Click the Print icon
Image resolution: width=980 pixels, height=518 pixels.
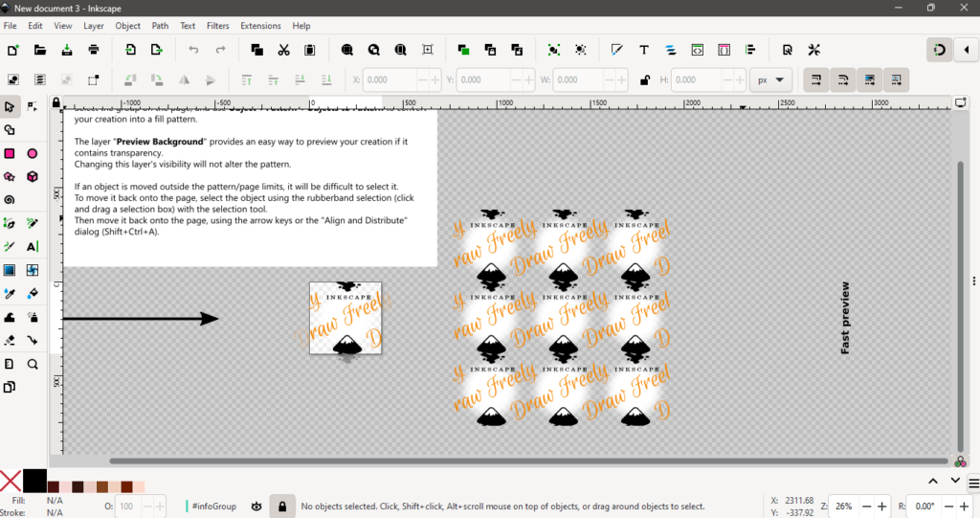tap(94, 50)
